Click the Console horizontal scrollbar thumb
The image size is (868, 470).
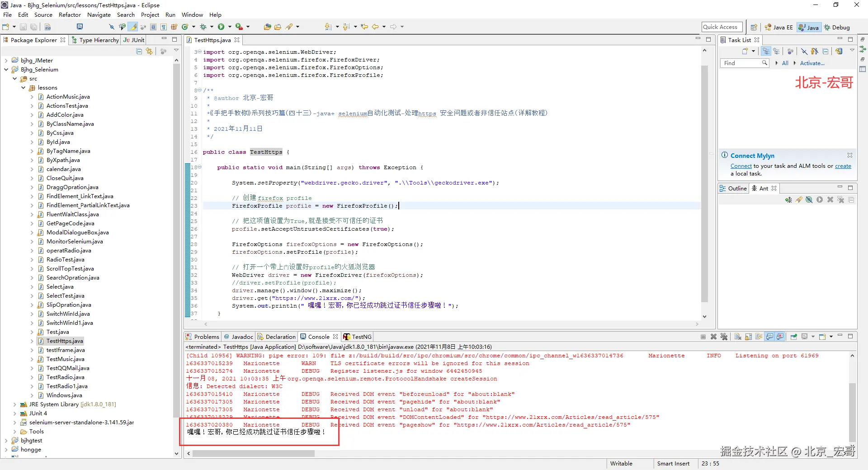(x=254, y=453)
